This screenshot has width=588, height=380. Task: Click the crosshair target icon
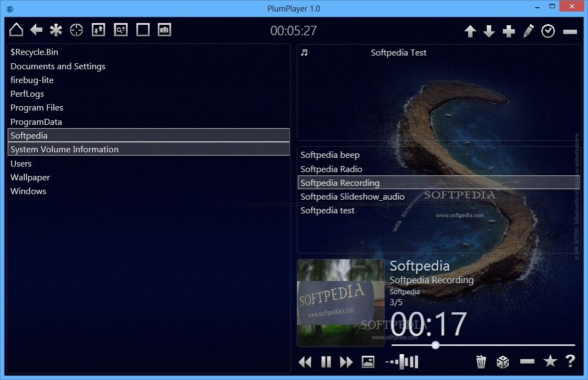76,30
